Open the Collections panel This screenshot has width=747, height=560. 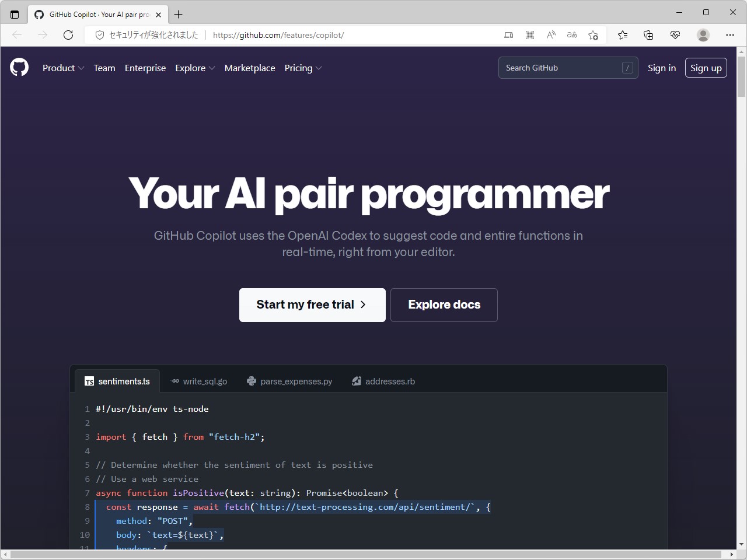pos(648,35)
